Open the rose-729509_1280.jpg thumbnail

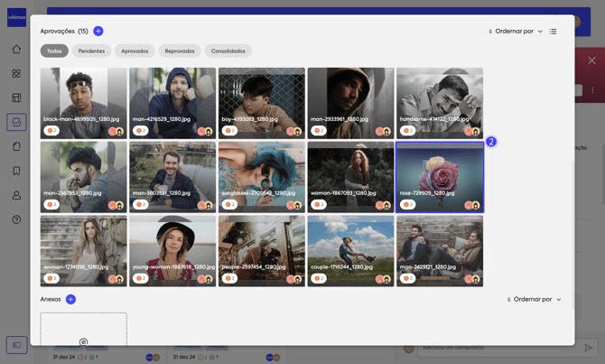(x=440, y=172)
